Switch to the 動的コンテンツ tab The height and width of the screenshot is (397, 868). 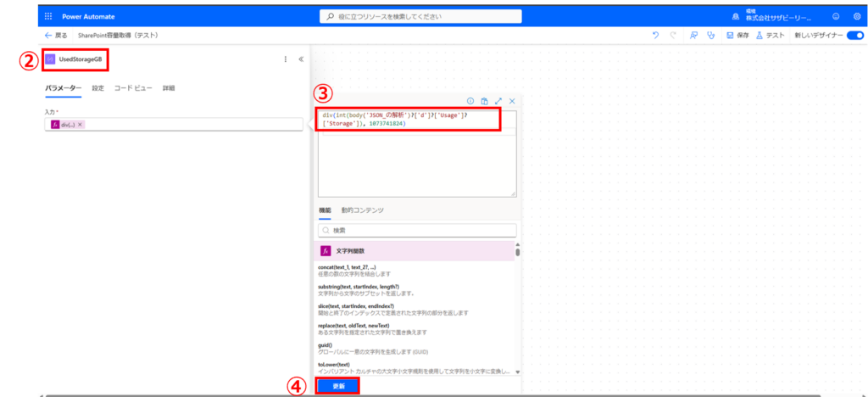pos(362,210)
